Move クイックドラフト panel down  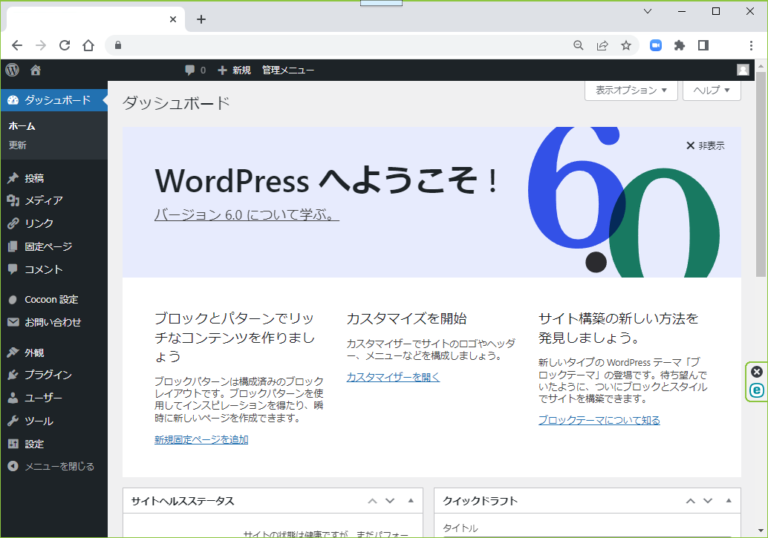708,501
